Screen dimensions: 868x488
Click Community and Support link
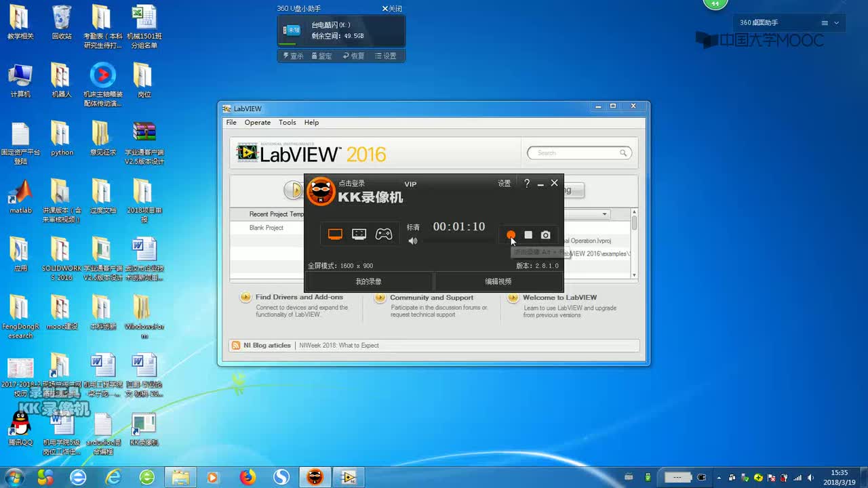[x=431, y=298]
